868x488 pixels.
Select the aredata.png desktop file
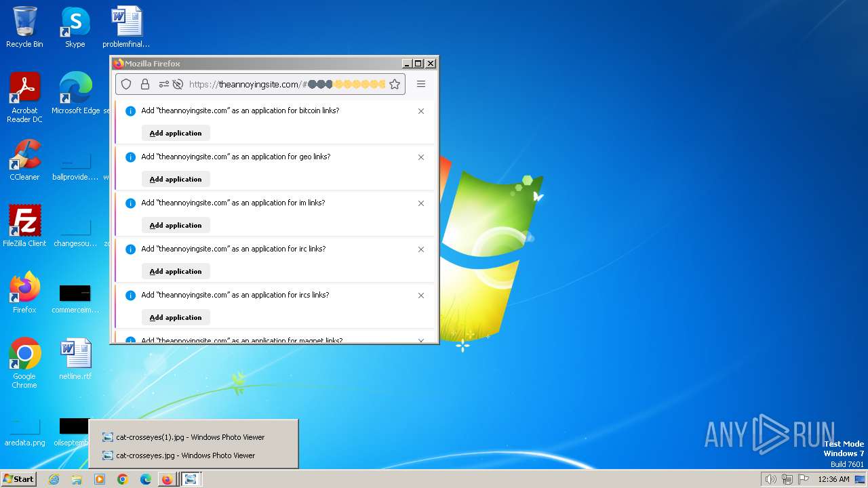coord(24,431)
